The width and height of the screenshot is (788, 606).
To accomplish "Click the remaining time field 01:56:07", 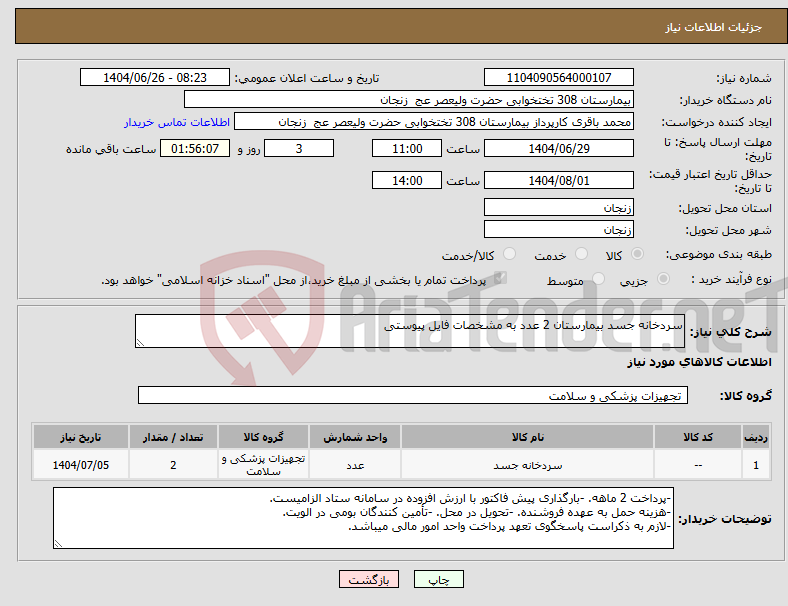I will [x=195, y=148].
